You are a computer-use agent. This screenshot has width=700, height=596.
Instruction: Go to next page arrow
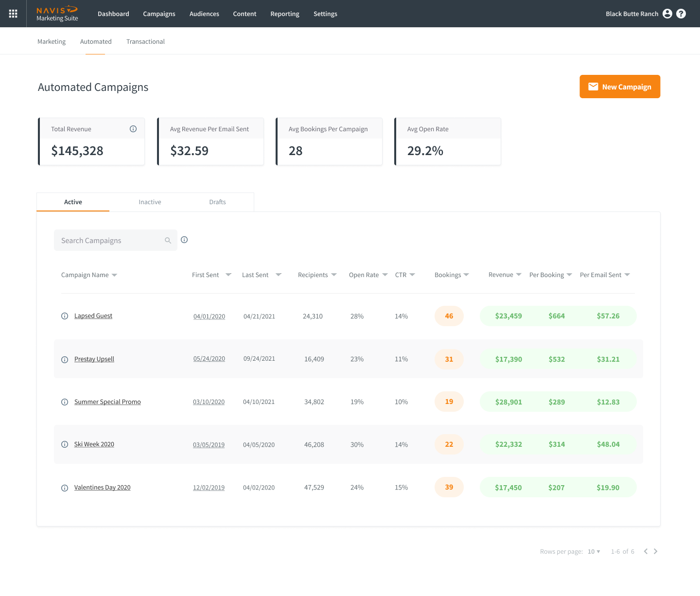point(655,551)
